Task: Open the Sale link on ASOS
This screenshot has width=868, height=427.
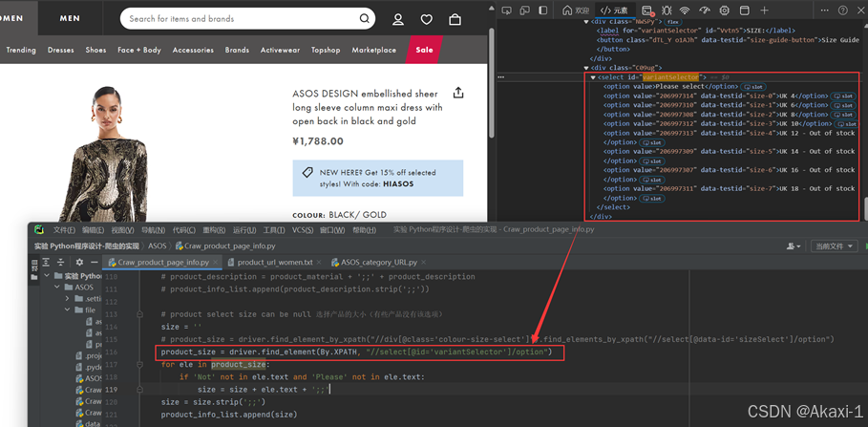Action: (424, 50)
